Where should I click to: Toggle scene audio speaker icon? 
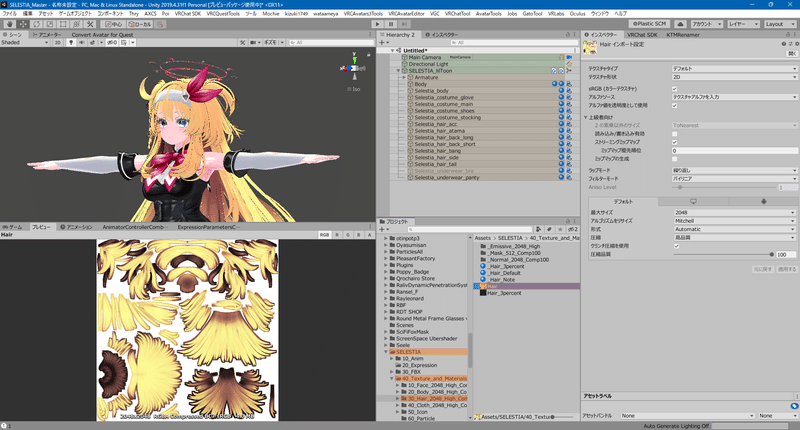(x=82, y=42)
